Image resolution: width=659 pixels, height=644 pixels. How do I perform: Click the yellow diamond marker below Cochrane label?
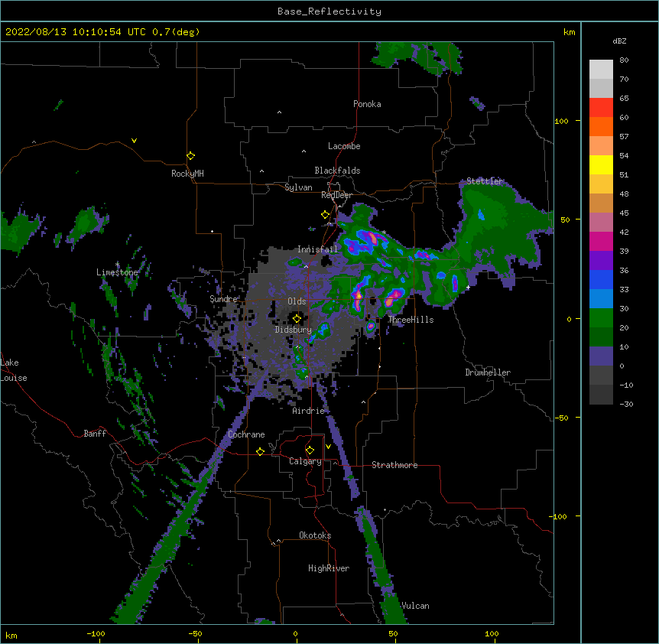pyautogui.click(x=260, y=451)
